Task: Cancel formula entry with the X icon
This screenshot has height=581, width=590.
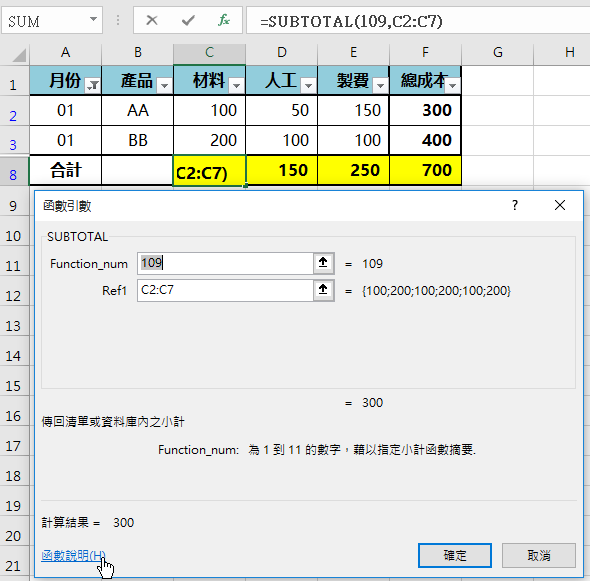Action: (152, 20)
